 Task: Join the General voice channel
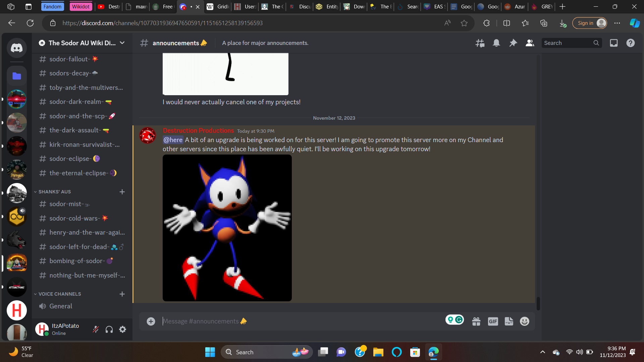pyautogui.click(x=82, y=306)
